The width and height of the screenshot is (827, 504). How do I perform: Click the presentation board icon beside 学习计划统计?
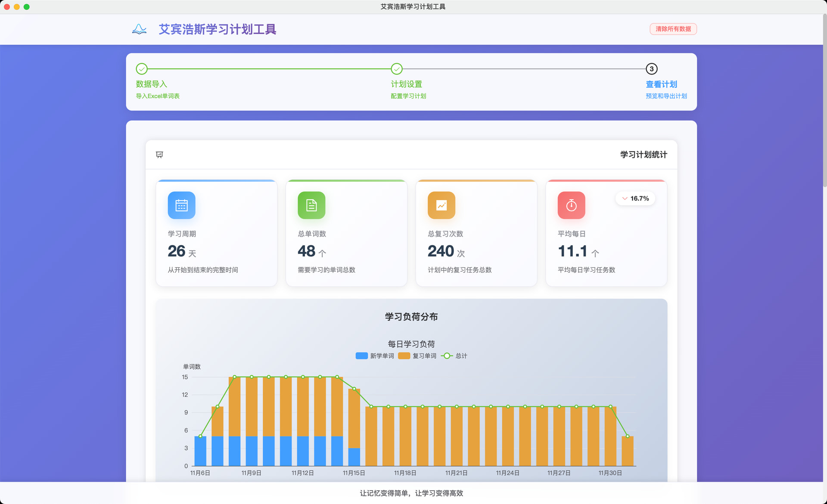click(159, 155)
